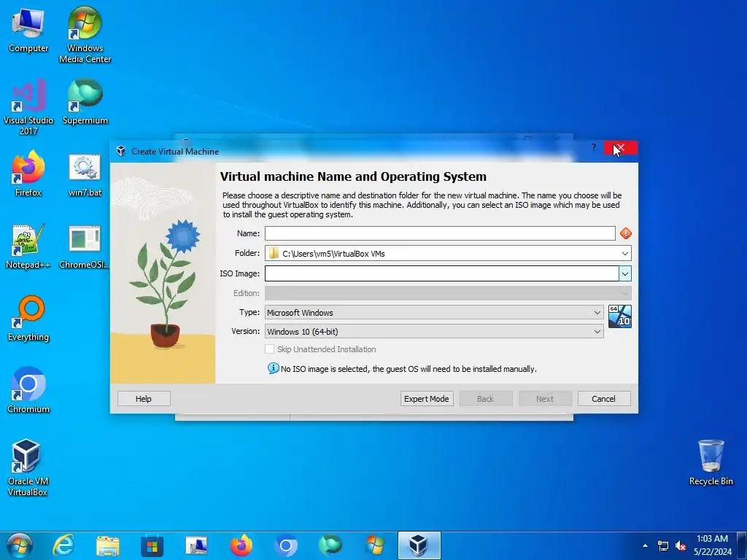
Task: Click the taskbar clock and date
Action: coord(712,545)
